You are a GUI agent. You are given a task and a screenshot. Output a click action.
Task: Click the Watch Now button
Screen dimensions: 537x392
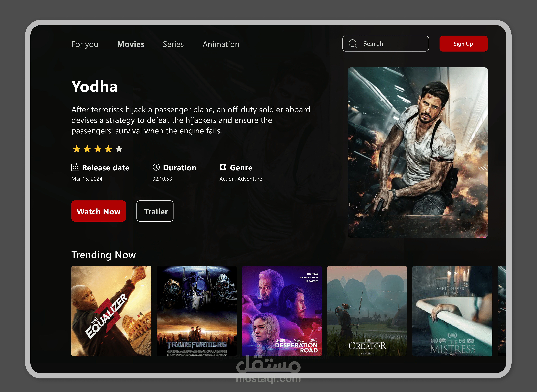coord(98,211)
